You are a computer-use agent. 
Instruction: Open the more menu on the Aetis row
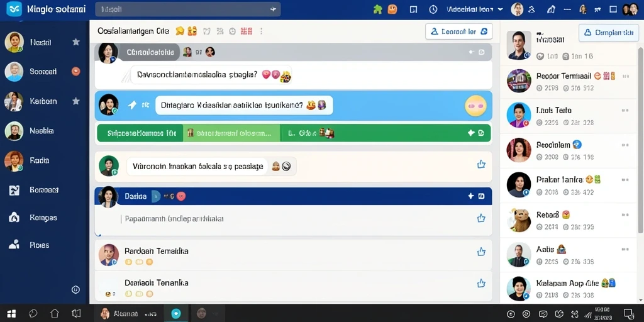(626, 249)
